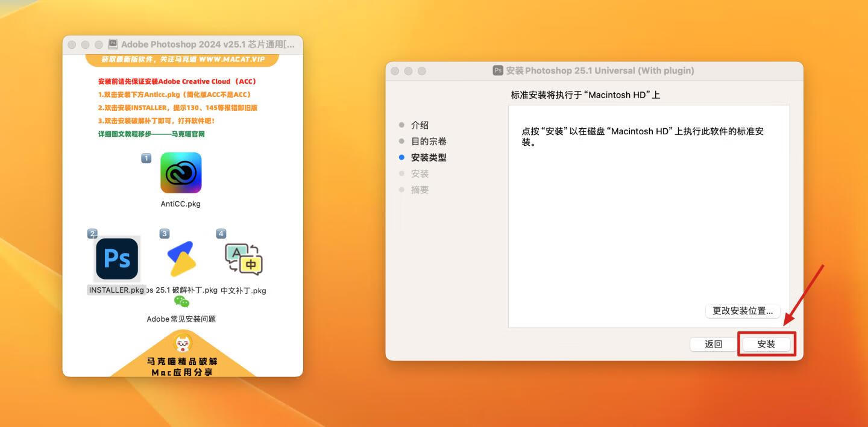Select the 中文补丁.pkg translation icon
868x427 pixels.
tap(244, 259)
